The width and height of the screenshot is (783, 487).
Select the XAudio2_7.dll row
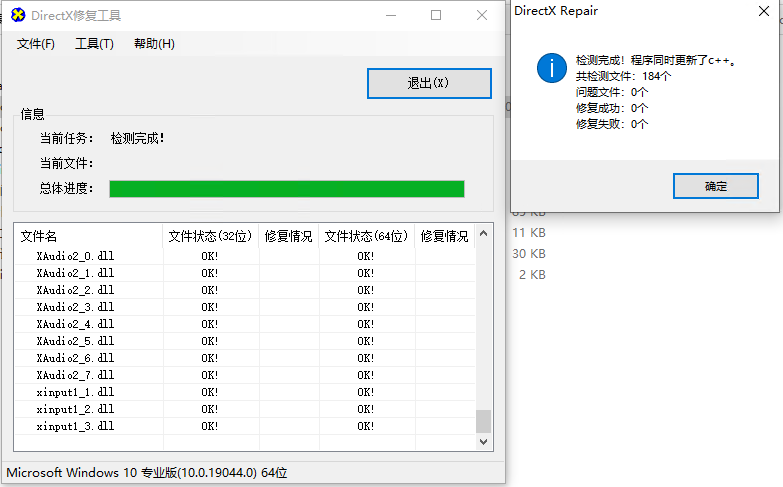click(x=245, y=375)
